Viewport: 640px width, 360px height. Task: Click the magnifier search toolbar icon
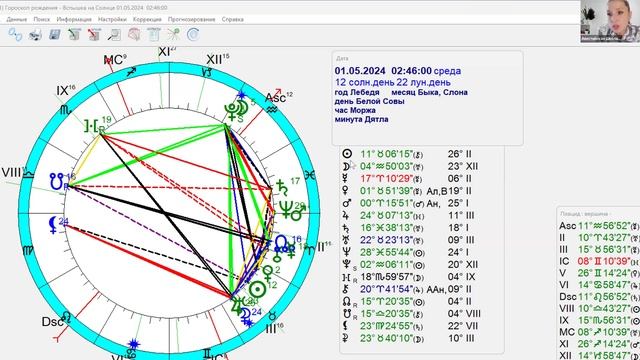coord(114,35)
